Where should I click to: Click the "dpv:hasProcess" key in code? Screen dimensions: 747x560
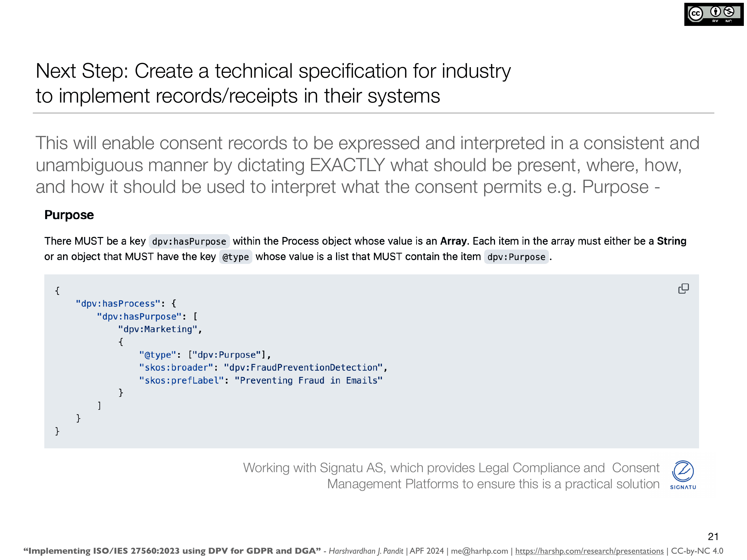118,303
